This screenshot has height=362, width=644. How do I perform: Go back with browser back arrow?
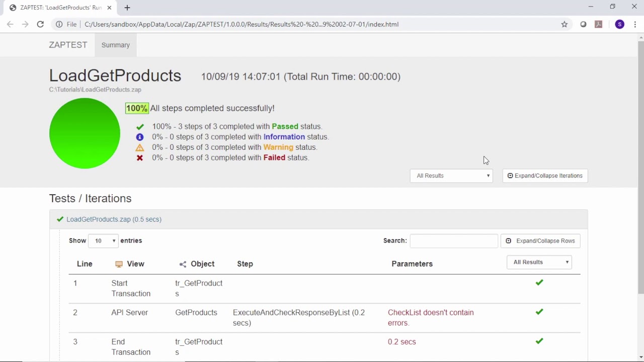tap(10, 24)
